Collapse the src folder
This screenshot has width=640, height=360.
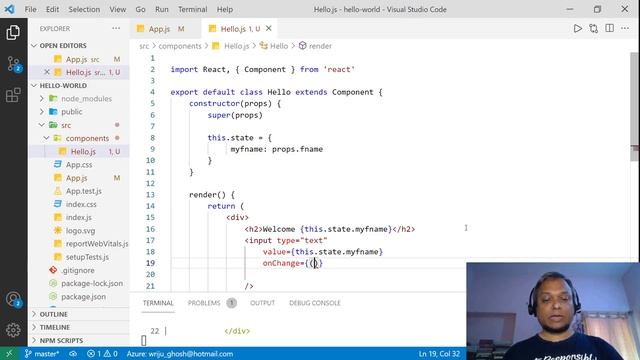point(66,125)
